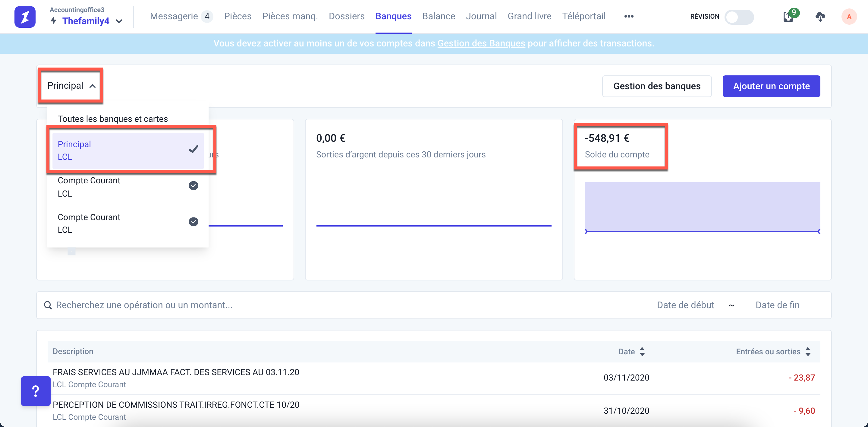Click the Messagerie unread badge 4
868x427 pixels.
(207, 16)
